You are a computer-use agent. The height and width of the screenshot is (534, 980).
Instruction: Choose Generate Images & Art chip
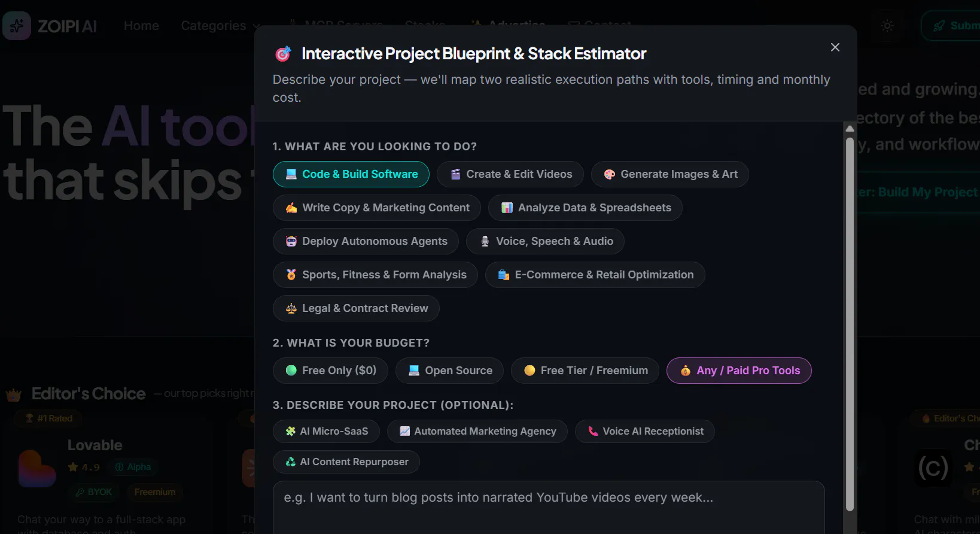coord(670,174)
